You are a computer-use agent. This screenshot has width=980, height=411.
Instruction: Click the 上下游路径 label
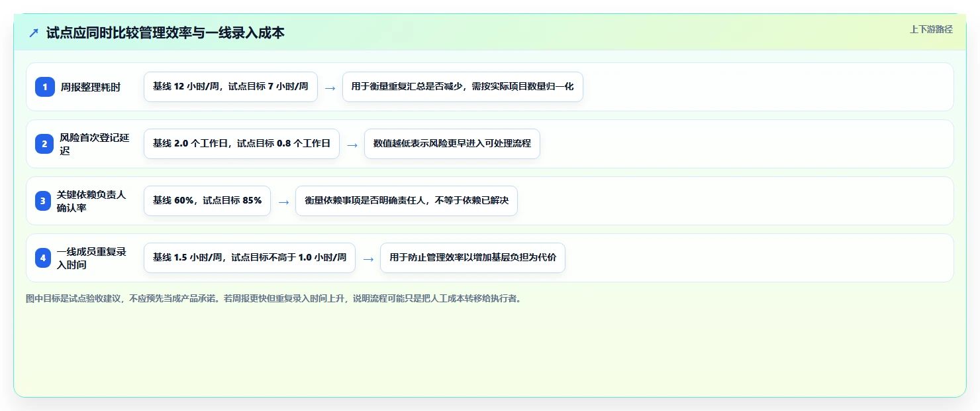click(x=931, y=29)
